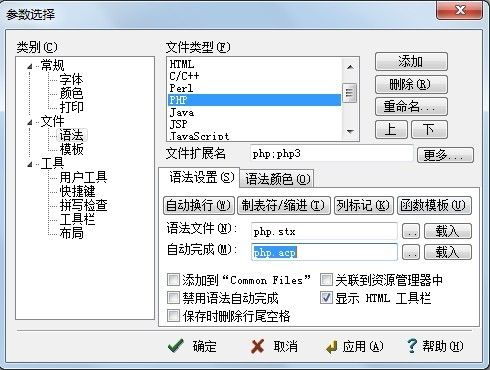Click the file type list scrollbar thumb
The image size is (490, 370).
[350, 93]
